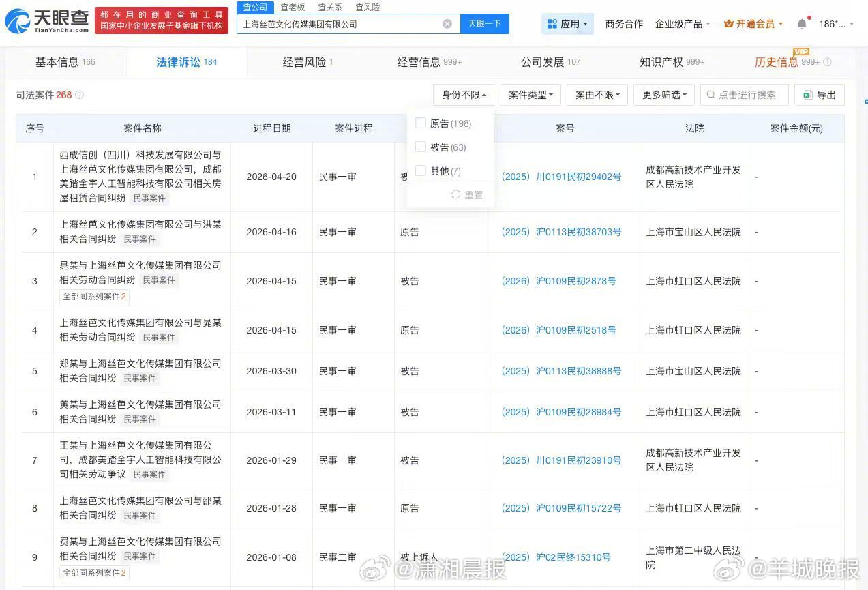
Task: Switch to 查老板 search mode
Action: (293, 7)
